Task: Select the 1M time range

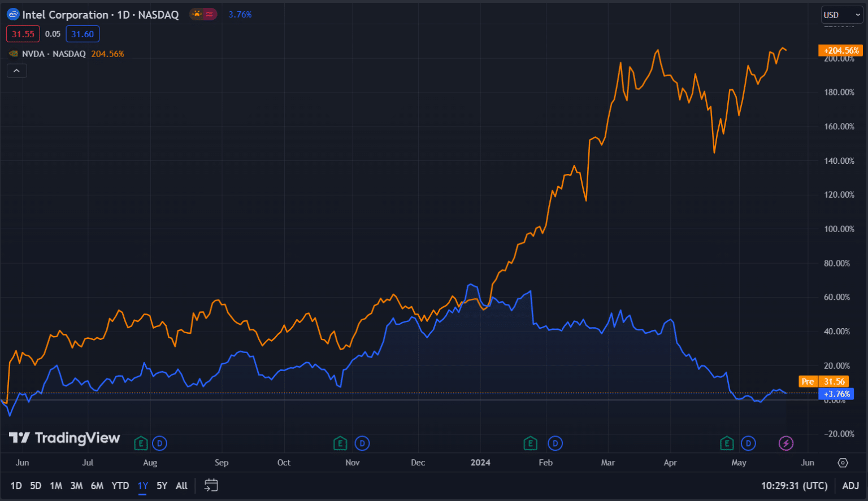Action: [x=56, y=486]
